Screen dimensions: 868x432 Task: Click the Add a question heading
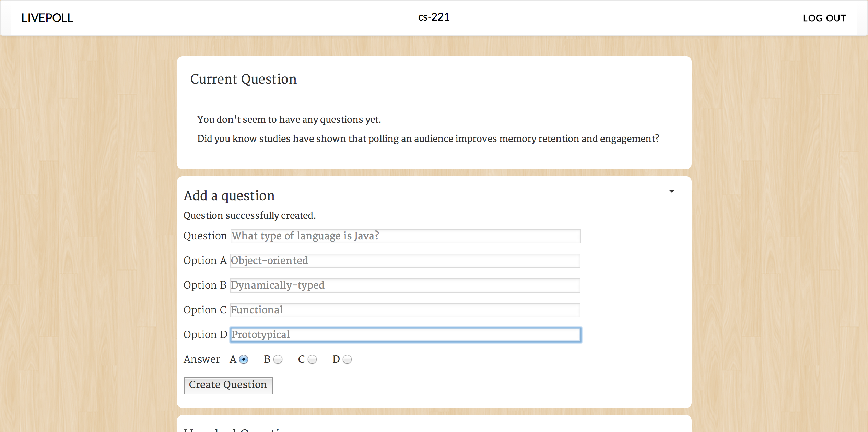pyautogui.click(x=229, y=196)
